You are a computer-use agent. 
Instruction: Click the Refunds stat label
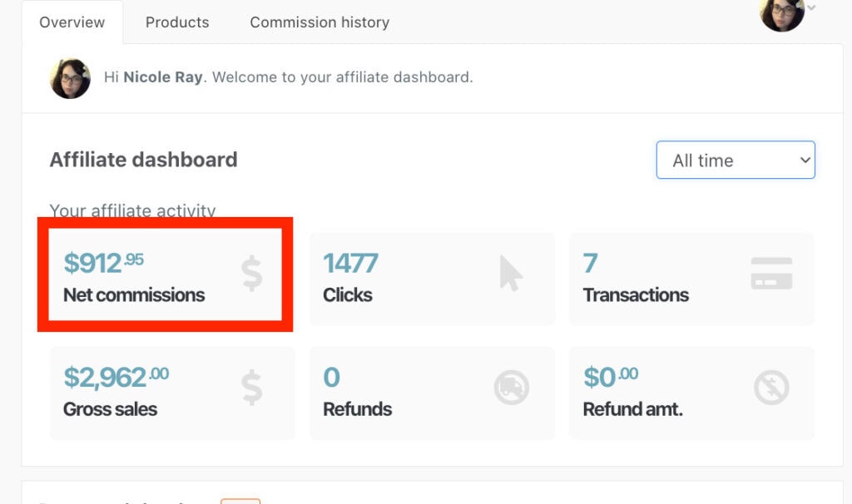358,409
